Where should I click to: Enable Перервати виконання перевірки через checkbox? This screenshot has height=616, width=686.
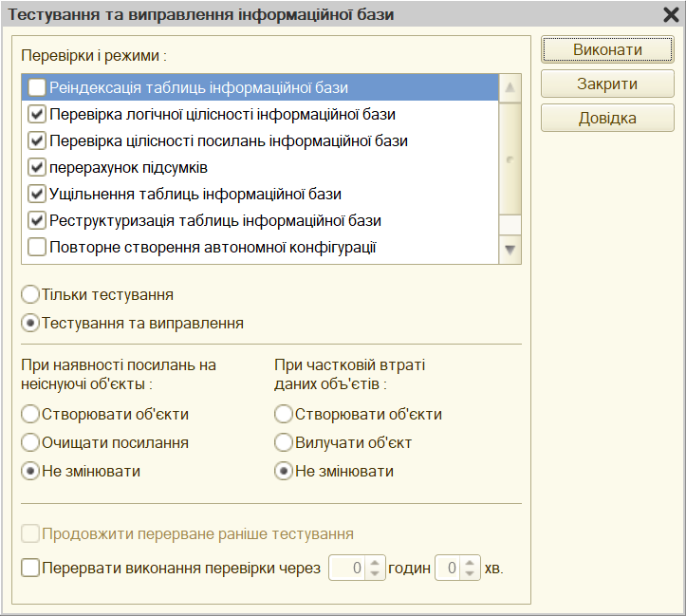point(30,568)
